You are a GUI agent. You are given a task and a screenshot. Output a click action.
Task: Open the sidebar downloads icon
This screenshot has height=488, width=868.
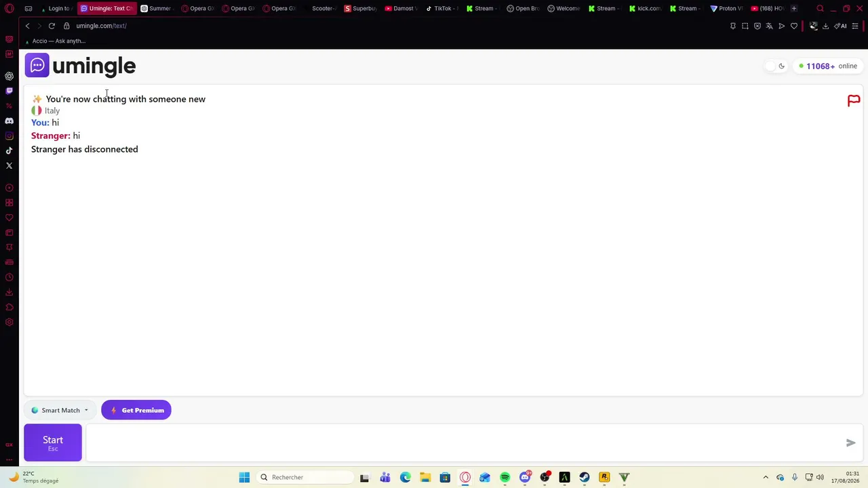pos(9,292)
